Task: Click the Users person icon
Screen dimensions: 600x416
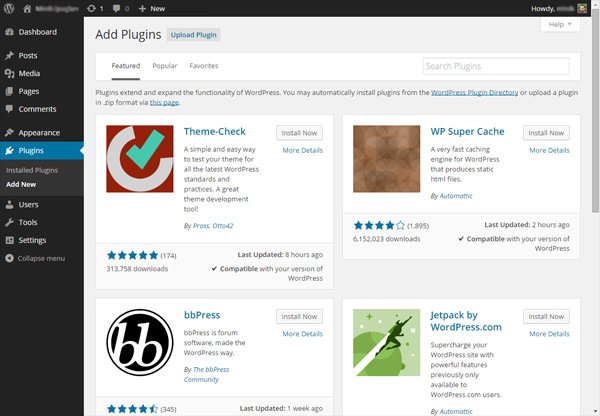Action: click(x=10, y=205)
